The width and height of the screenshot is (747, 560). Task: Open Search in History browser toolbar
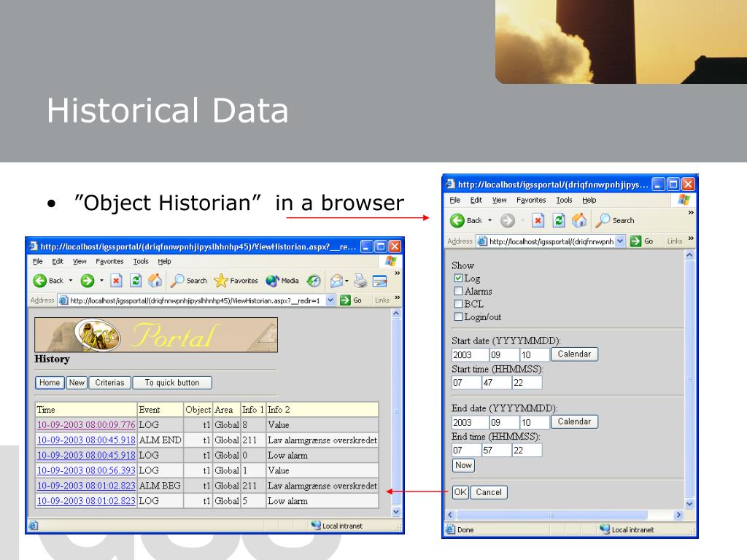(x=190, y=281)
